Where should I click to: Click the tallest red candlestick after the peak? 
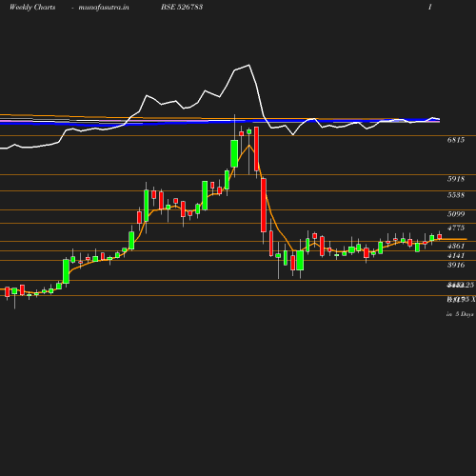point(264,205)
